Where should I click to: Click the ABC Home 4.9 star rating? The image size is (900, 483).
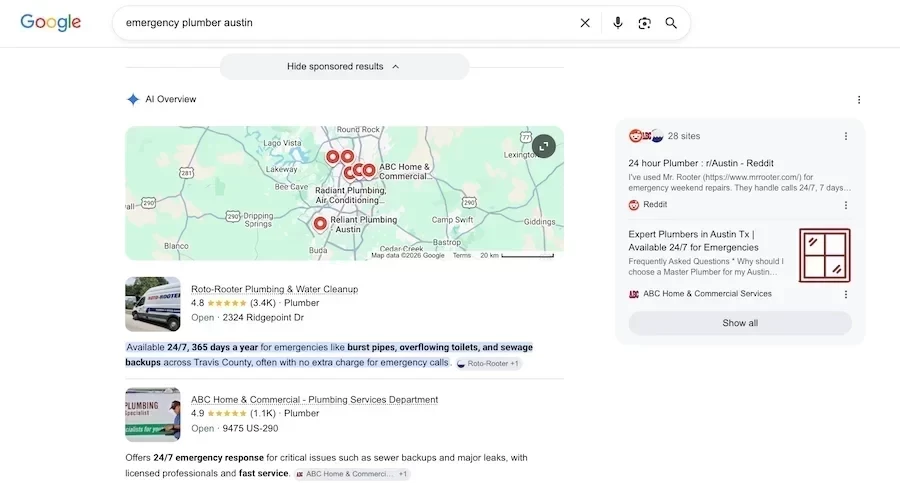(x=227, y=414)
